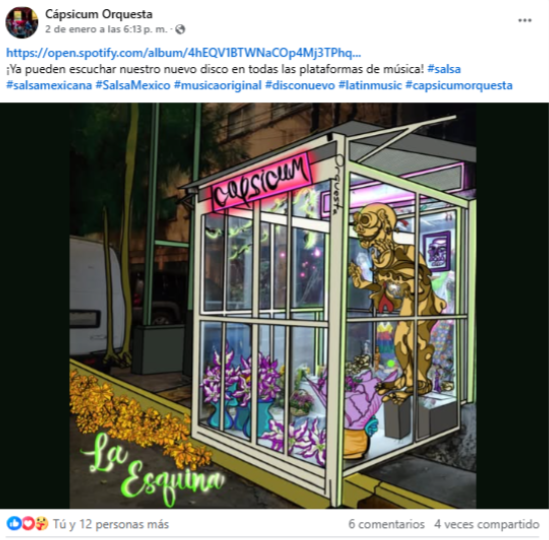Open the #disconuevo hashtag

[300, 85]
